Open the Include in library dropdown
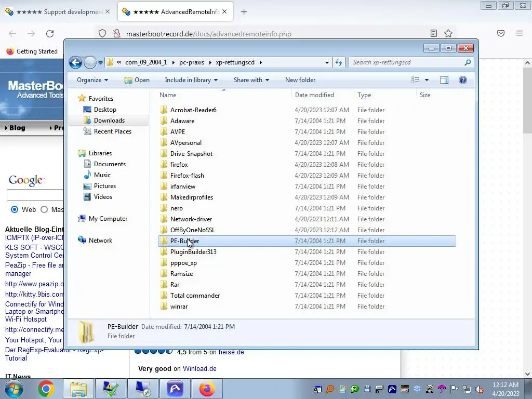 pyautogui.click(x=191, y=80)
